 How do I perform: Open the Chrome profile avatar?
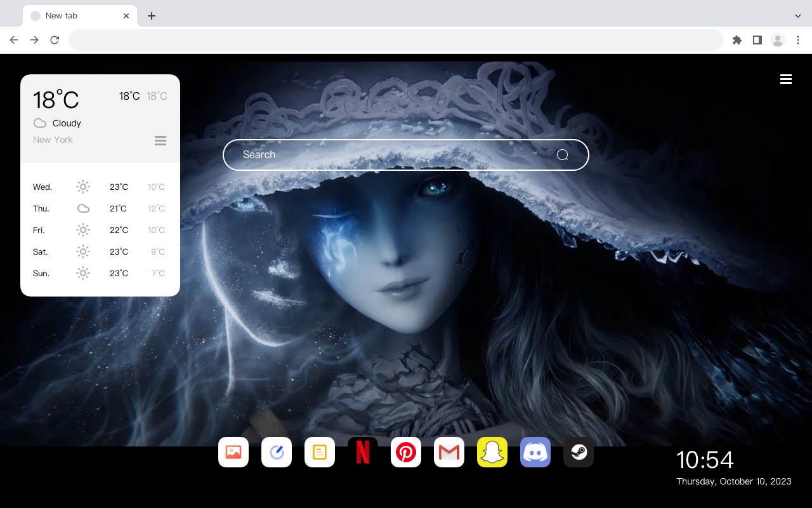[x=778, y=40]
